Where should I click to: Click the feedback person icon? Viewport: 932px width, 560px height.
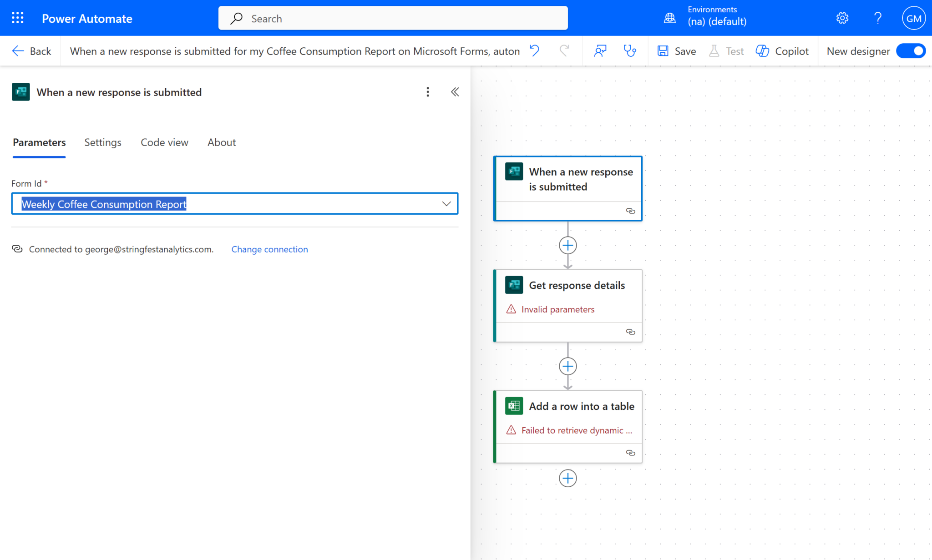(600, 51)
